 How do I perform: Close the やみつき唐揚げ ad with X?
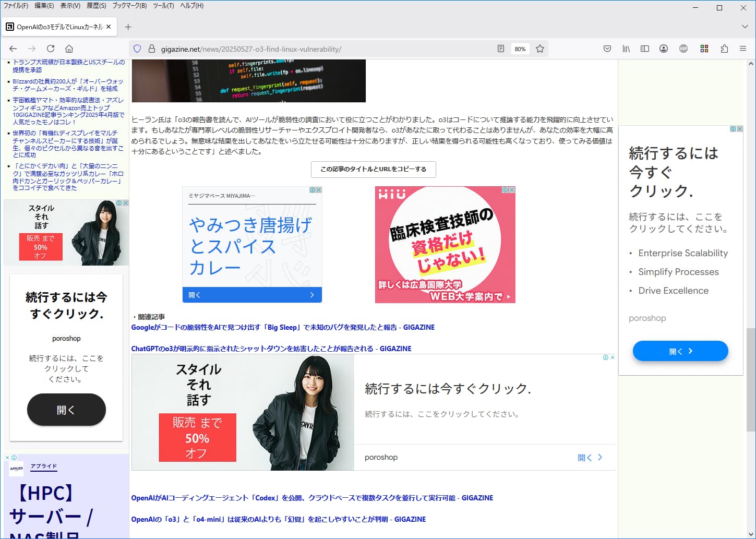coord(319,190)
